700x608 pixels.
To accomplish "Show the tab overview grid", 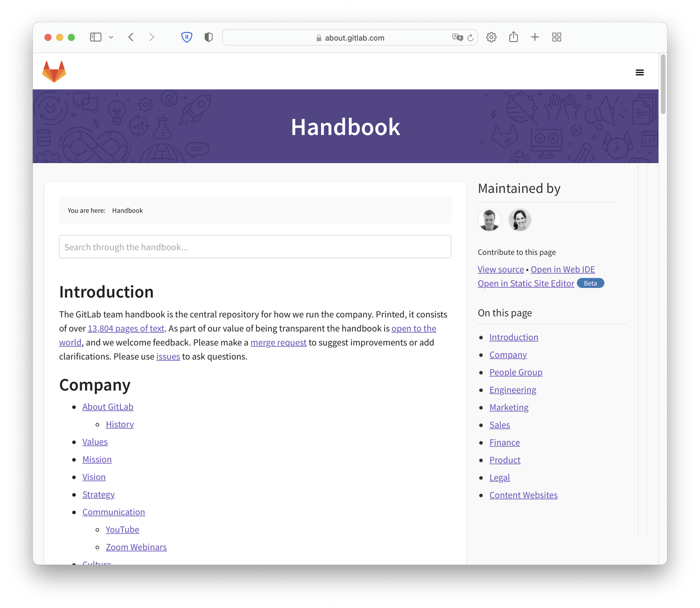I will pos(556,37).
